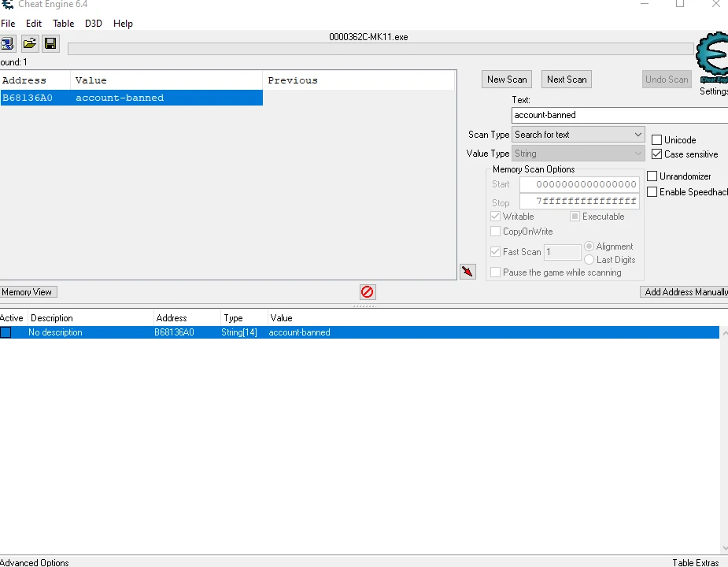Open the cheat table folder icon

(30, 43)
